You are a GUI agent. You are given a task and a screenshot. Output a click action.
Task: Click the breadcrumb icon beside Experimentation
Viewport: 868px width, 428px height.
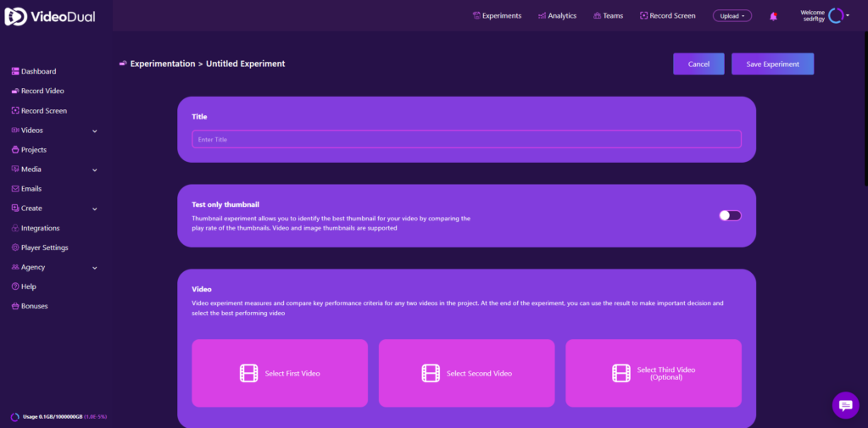123,64
